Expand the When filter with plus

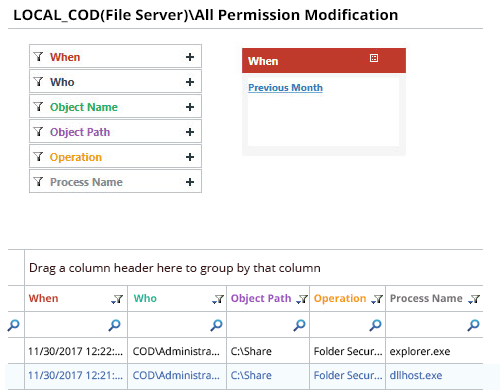click(x=190, y=57)
